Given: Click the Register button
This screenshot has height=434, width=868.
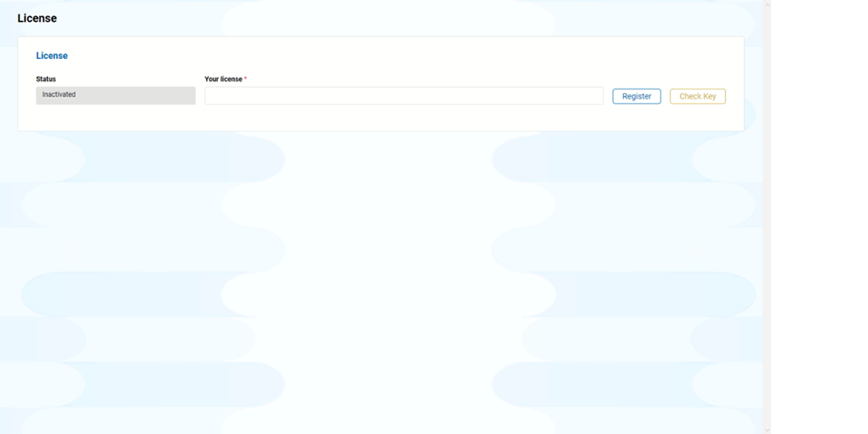Looking at the screenshot, I should pos(637,96).
